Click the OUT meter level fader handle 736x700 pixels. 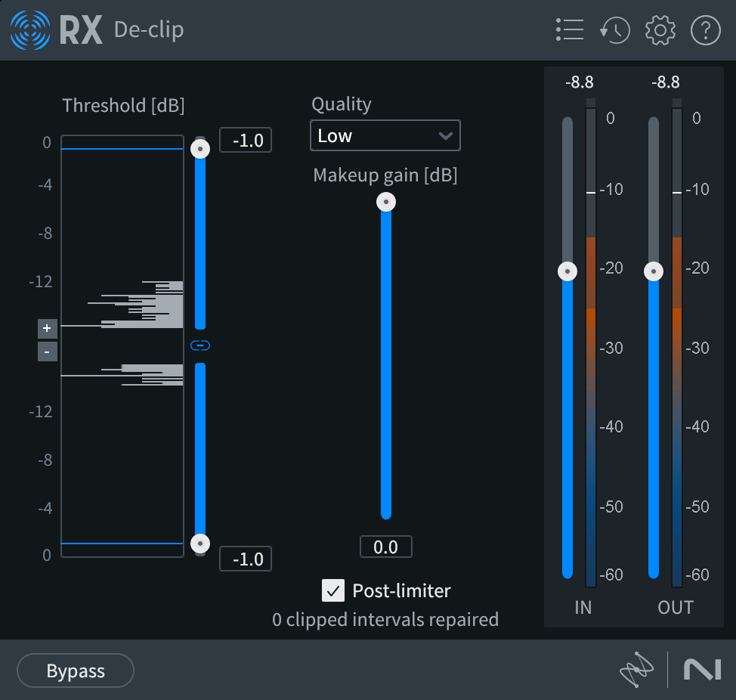pyautogui.click(x=653, y=270)
